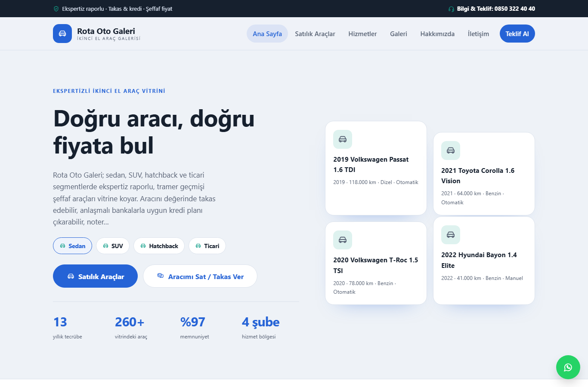Click the blue Satılık Araçlar button
The width and height of the screenshot is (588, 387).
click(95, 276)
